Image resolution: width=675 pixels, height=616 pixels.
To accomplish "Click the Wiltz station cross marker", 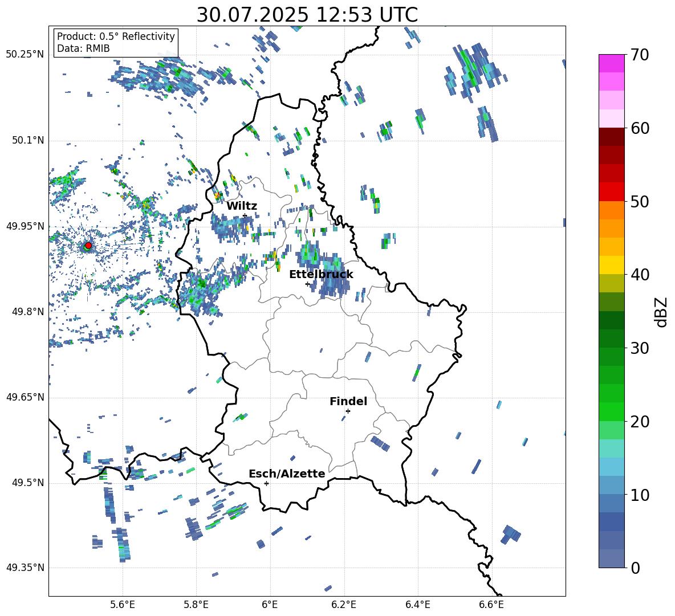I will click(x=245, y=216).
